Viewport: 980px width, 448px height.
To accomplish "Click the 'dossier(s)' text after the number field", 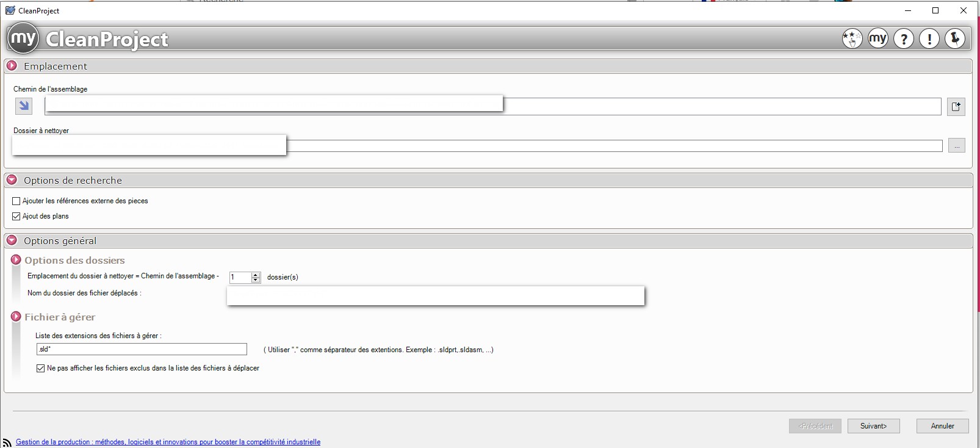I will point(283,277).
